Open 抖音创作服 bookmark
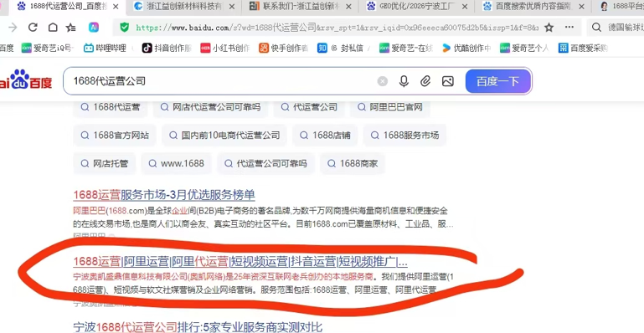 167,48
